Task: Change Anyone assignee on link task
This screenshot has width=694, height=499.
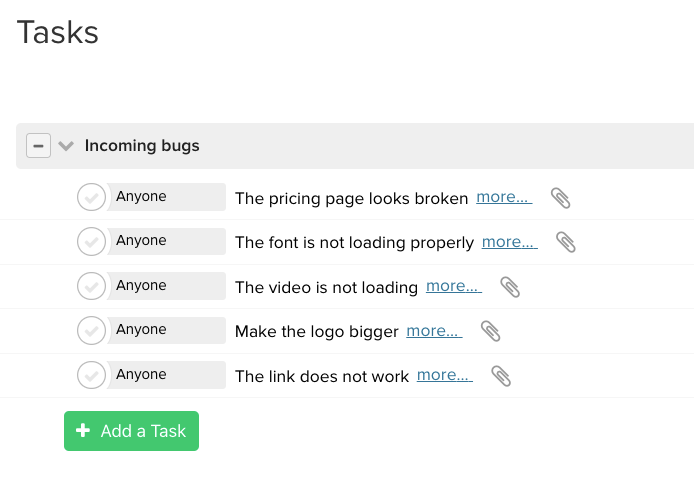Action: pos(166,375)
